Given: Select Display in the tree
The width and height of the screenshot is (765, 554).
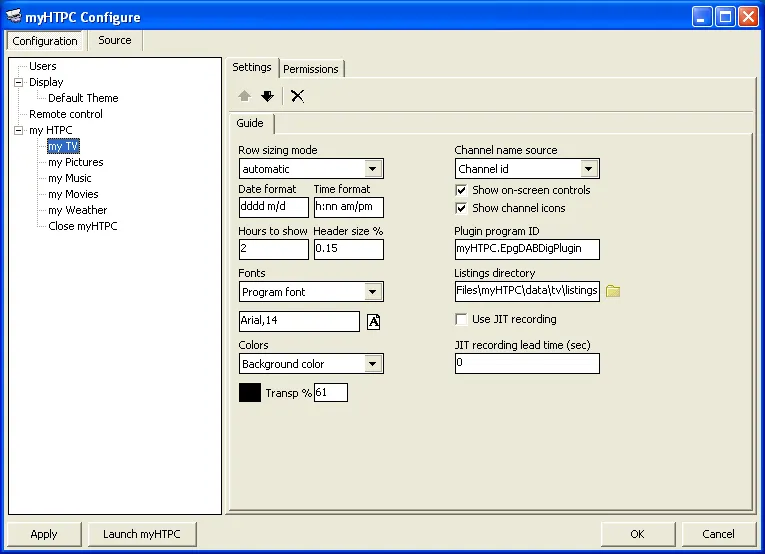Looking at the screenshot, I should (x=46, y=82).
